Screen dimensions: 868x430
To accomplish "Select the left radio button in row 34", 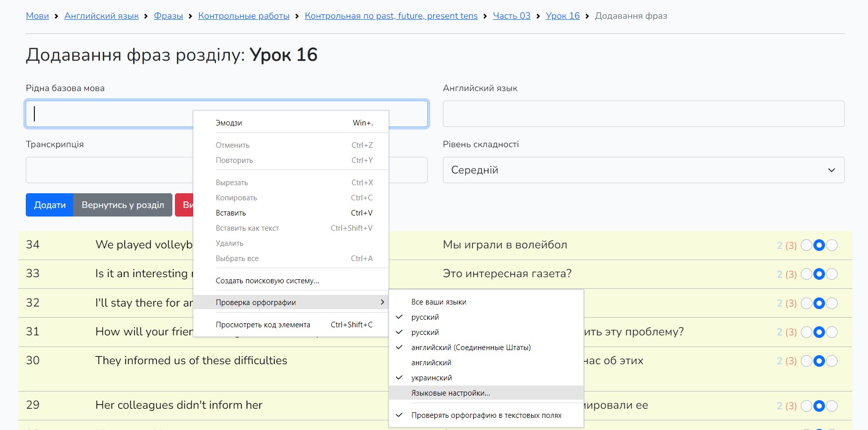I will [x=806, y=245].
